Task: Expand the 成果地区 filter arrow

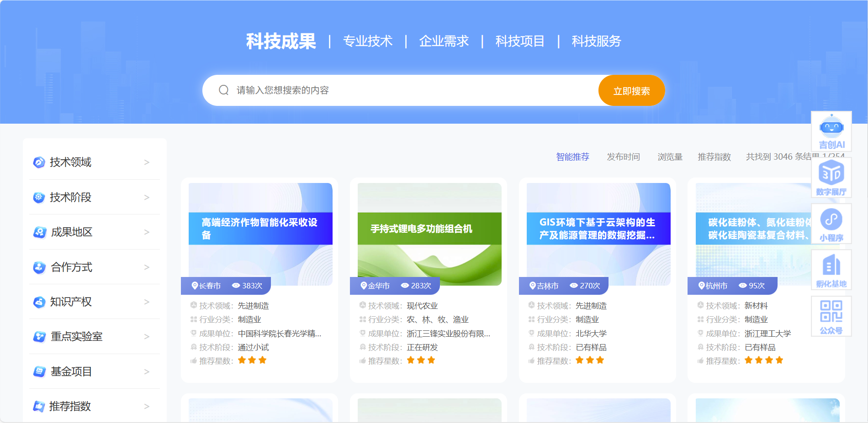Action: point(147,232)
